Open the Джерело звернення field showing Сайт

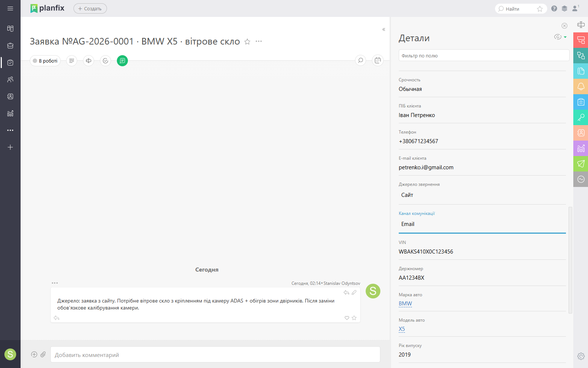(x=482, y=195)
